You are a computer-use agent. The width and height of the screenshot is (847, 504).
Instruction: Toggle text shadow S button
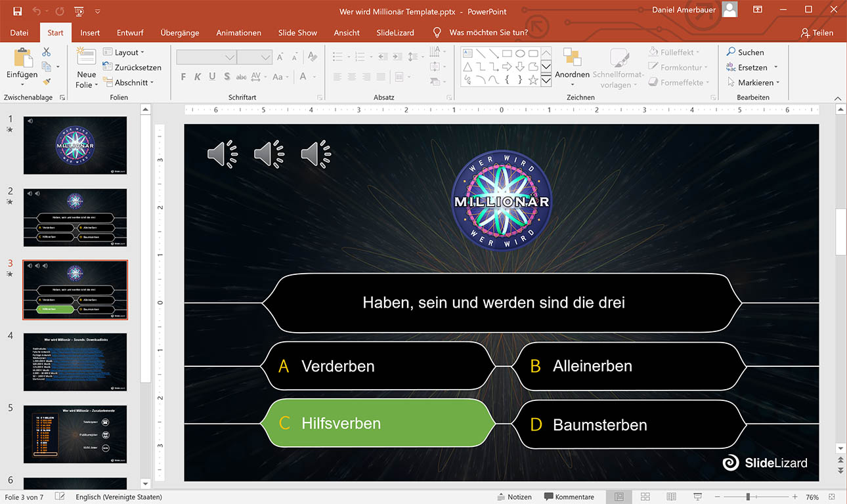[x=227, y=77]
